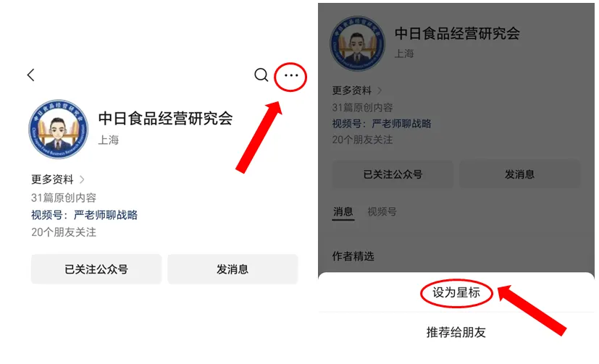Click the 中日食品经营研究会 title on left
Image resolution: width=599 pixels, height=364 pixels.
coord(165,118)
